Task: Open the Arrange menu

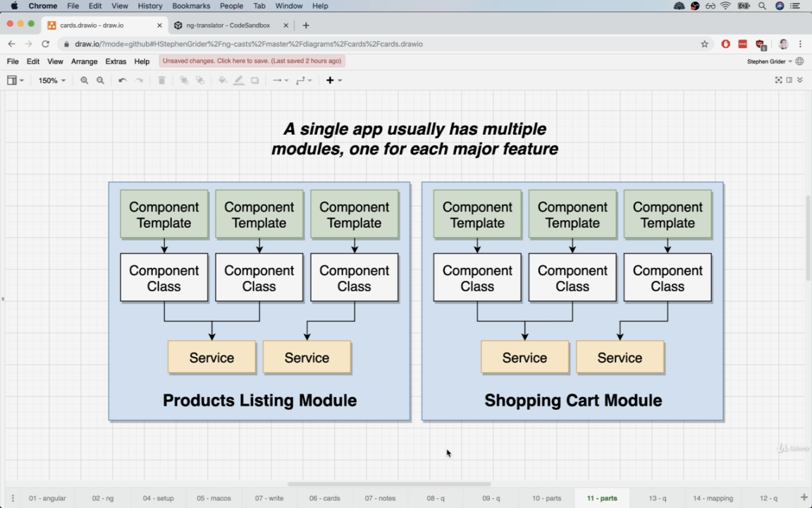Action: click(x=85, y=61)
